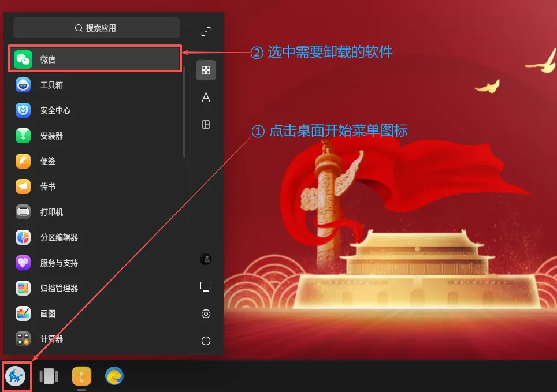Image resolution: width=557 pixels, height=392 pixels.
Task: Click the app list scrollbar
Action: point(184,112)
